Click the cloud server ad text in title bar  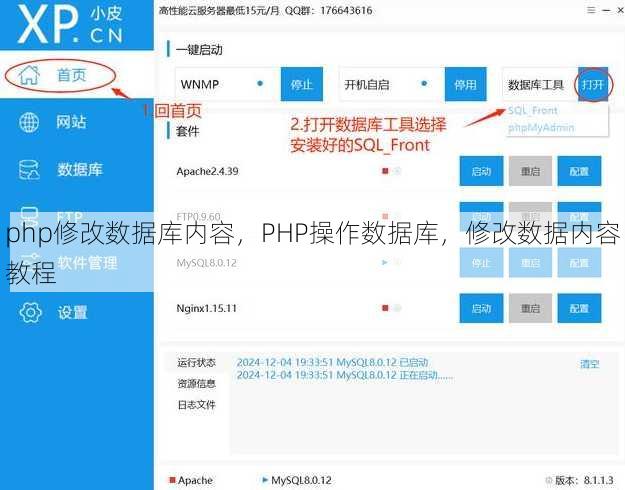[x=265, y=10]
